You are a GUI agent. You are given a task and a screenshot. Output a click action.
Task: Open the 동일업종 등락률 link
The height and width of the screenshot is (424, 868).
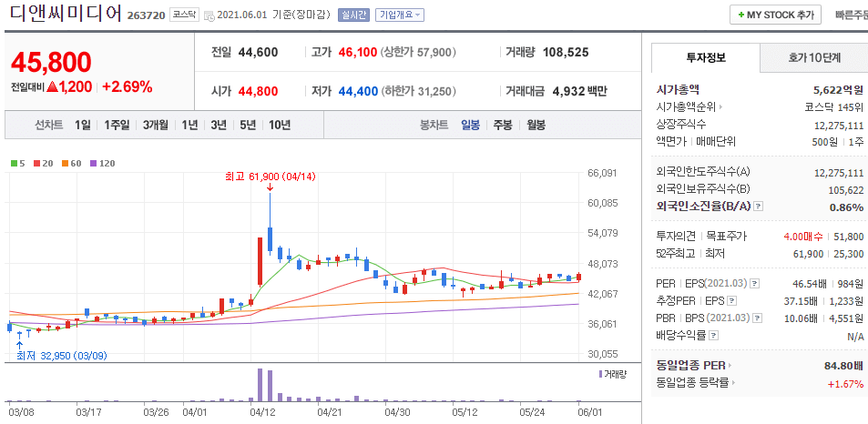(x=697, y=382)
